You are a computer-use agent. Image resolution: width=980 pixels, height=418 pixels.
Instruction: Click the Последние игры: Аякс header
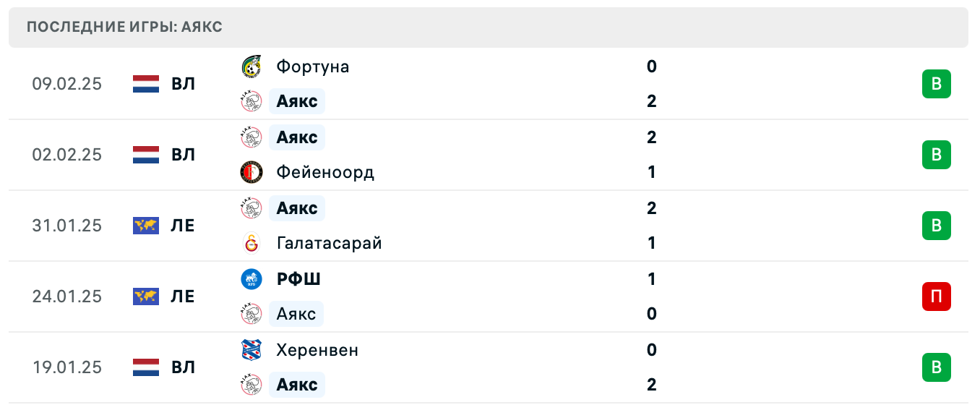124,27
